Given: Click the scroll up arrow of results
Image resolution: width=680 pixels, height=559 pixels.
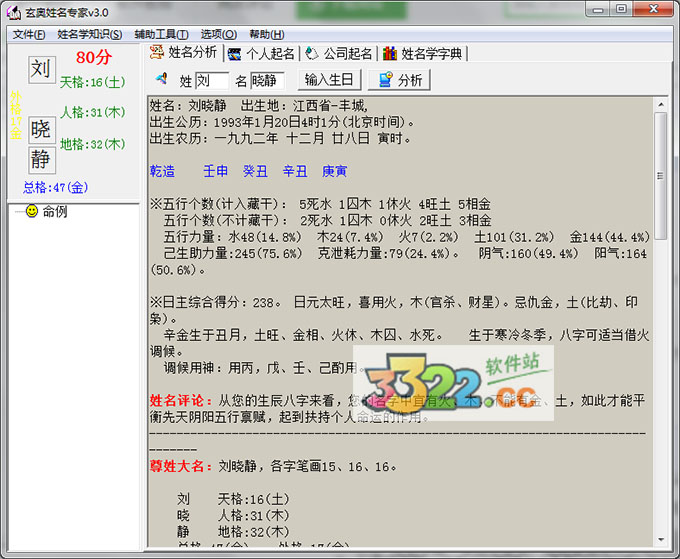Looking at the screenshot, I should tap(660, 105).
